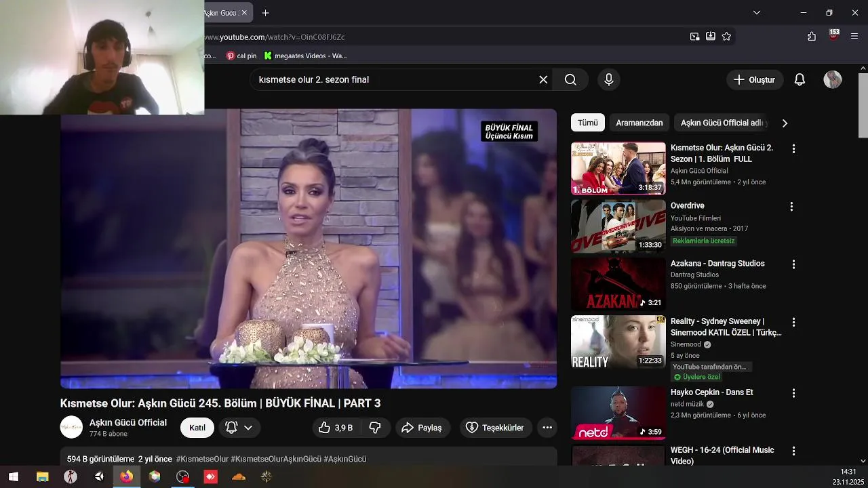Open Aşkın Gücü Official channel name
Screen dimensions: 868x488
point(128,422)
